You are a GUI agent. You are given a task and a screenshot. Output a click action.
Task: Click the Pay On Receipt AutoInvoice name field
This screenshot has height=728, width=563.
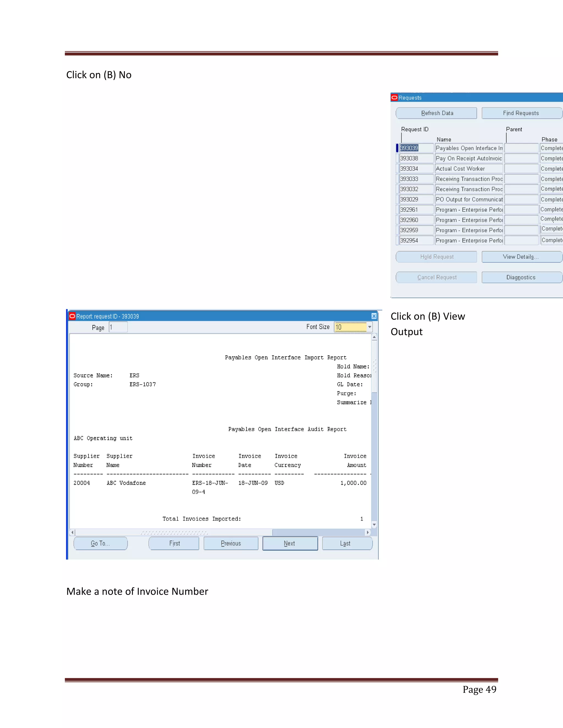point(469,158)
